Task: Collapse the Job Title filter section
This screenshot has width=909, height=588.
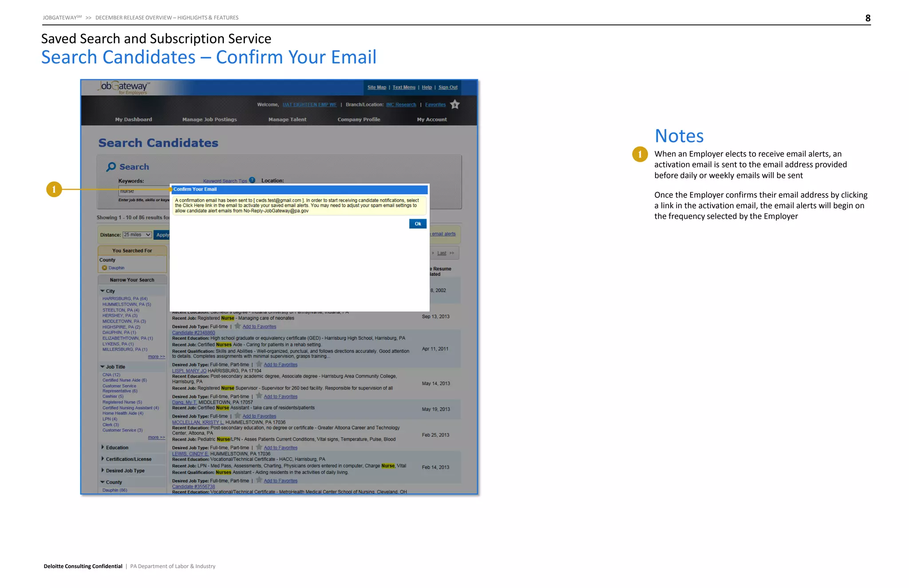Action: pyautogui.click(x=103, y=367)
